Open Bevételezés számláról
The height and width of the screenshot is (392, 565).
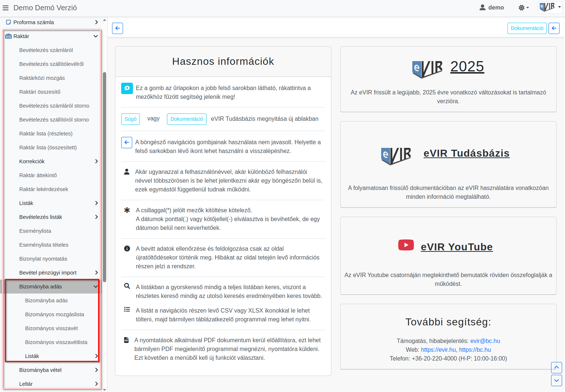point(46,50)
